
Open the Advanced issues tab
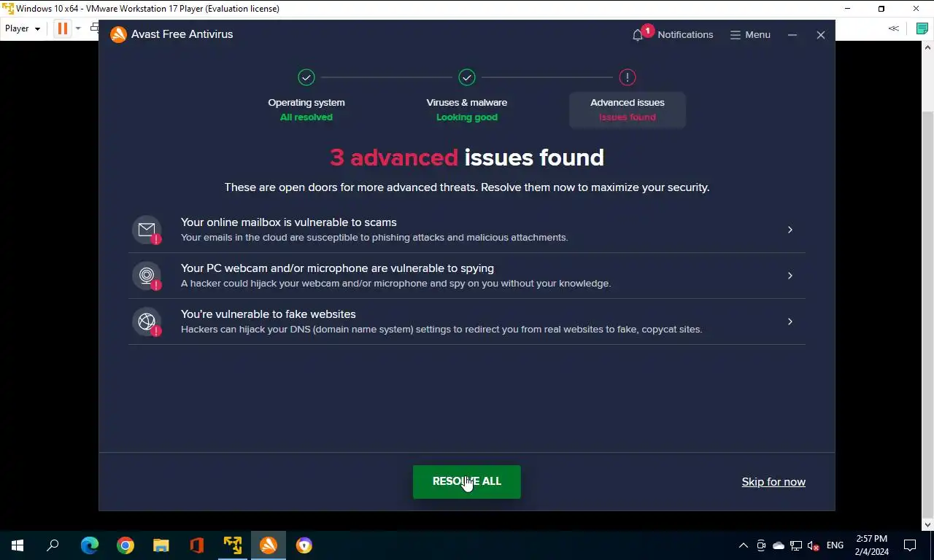(x=628, y=109)
